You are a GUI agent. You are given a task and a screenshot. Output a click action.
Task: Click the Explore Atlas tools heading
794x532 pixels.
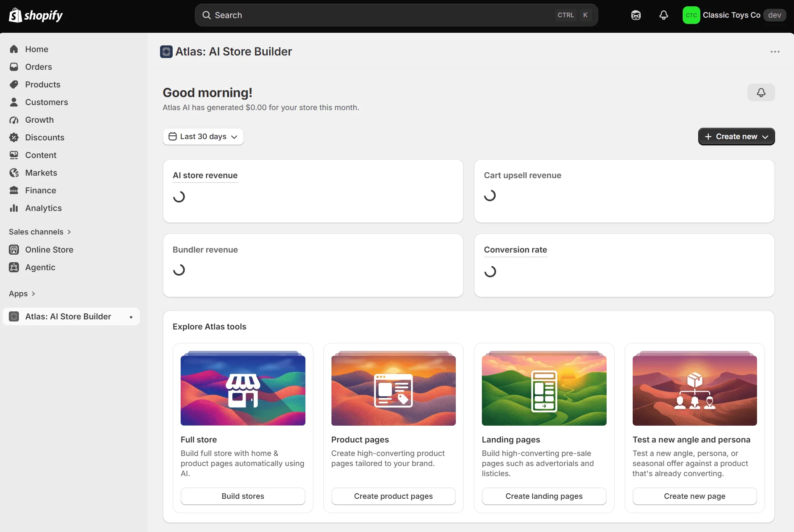click(209, 327)
